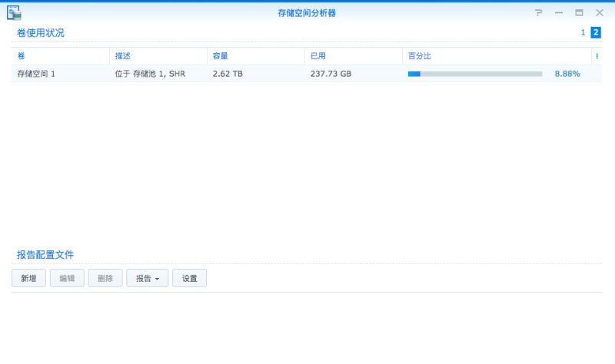The width and height of the screenshot is (615, 364).
Task: Sort by the 百分比 column header
Action: tap(497, 56)
